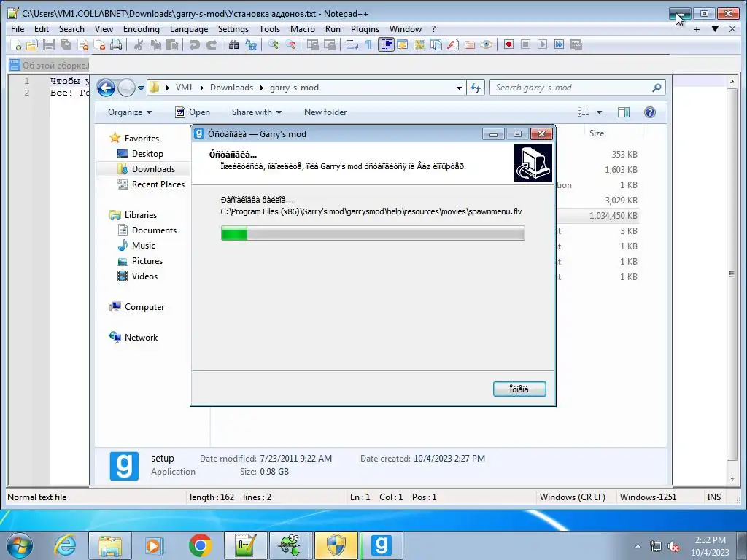Screen dimensions: 747x560
Task: Select Documents under Libraries
Action: pos(154,230)
